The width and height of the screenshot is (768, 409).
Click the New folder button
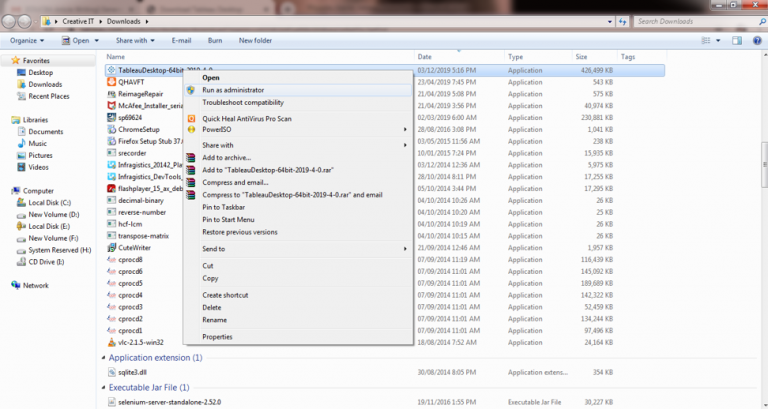coord(255,41)
